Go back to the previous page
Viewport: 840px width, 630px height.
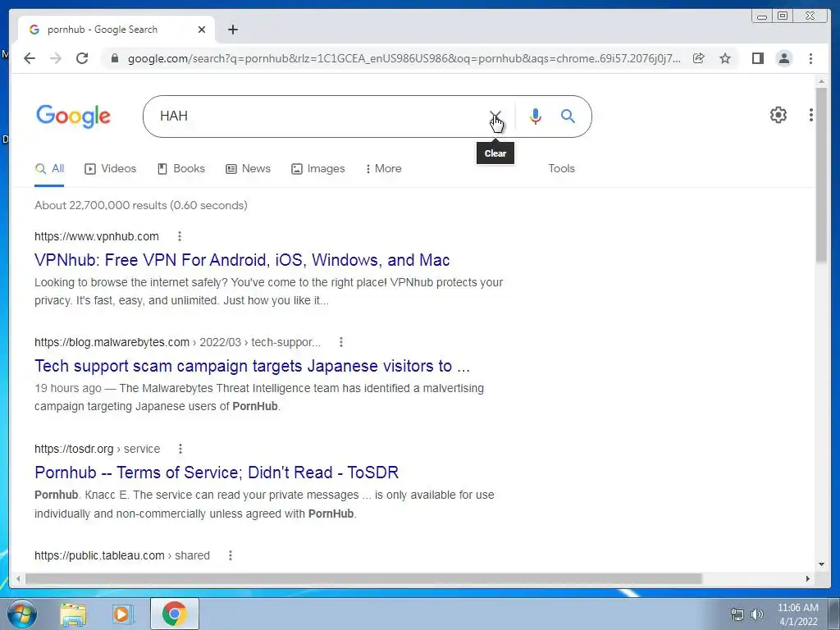pyautogui.click(x=30, y=58)
